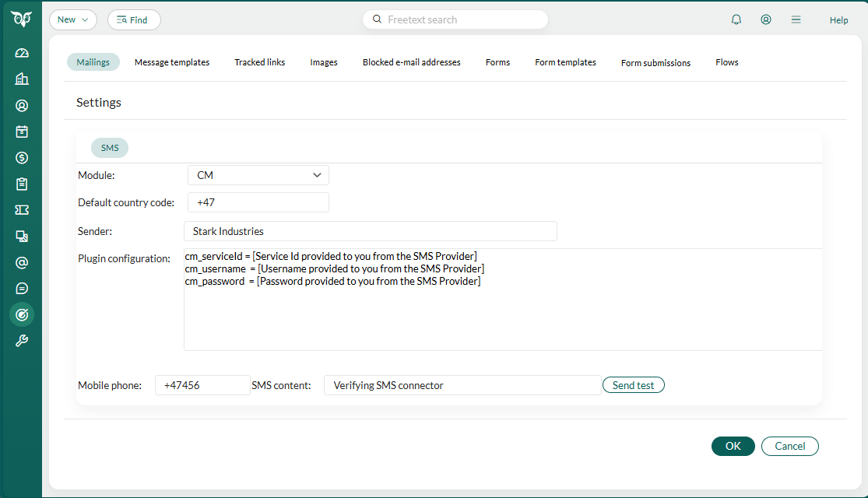Confirm settings with the OK button

point(733,446)
